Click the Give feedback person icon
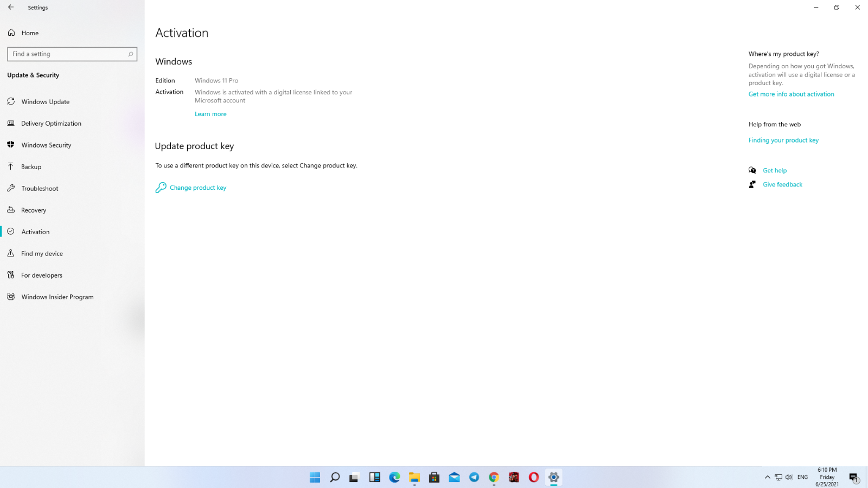 pyautogui.click(x=752, y=184)
